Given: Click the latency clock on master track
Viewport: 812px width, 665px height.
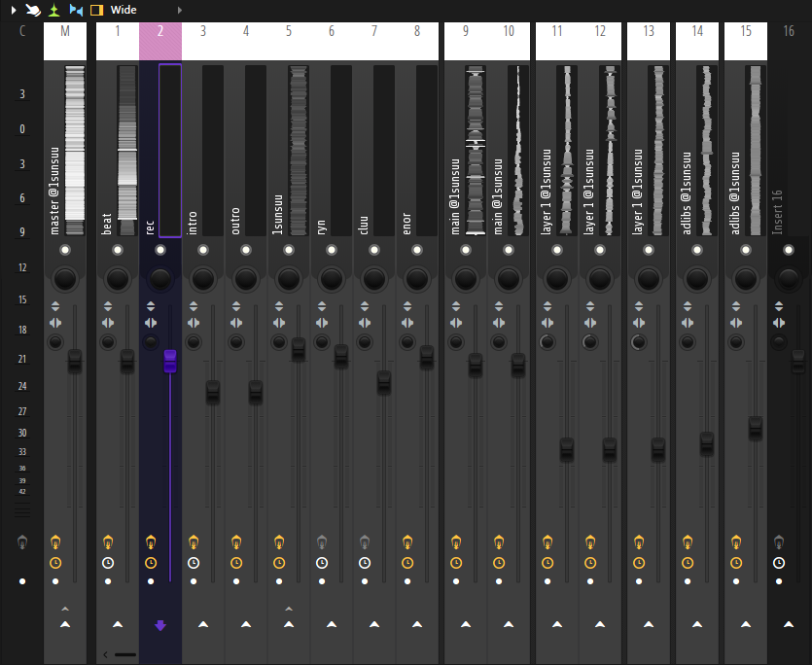Looking at the screenshot, I should pos(55,563).
